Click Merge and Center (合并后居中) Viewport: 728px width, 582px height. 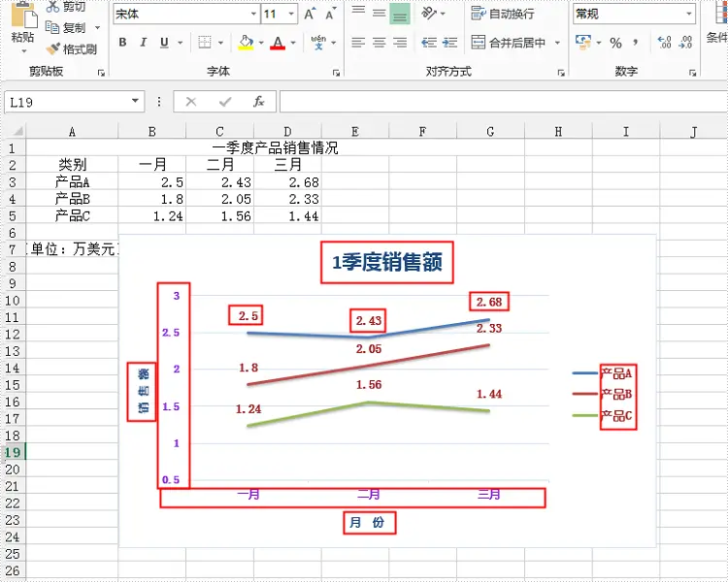point(509,43)
